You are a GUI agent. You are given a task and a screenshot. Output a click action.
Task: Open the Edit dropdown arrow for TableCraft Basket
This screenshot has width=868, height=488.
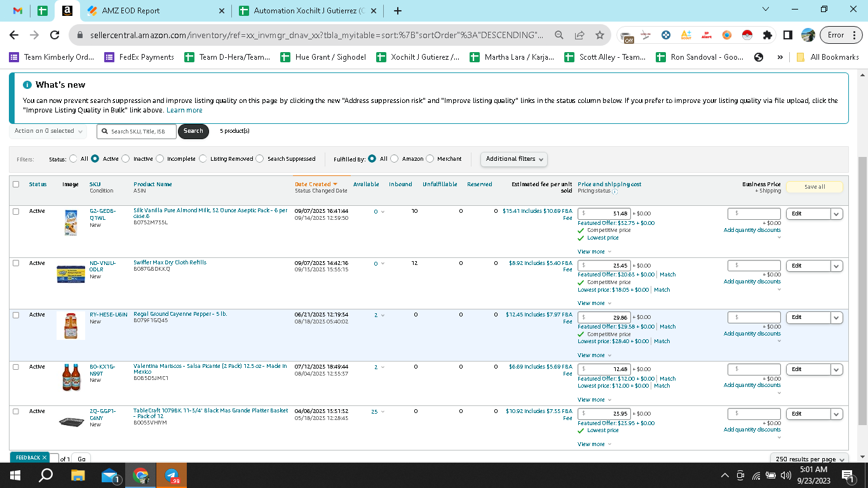point(837,414)
